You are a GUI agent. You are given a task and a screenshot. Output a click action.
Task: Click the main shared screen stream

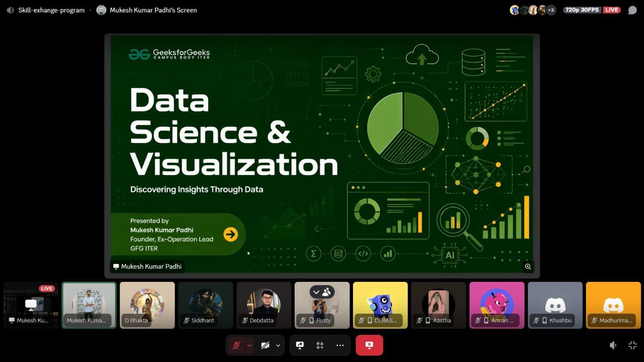(322, 156)
